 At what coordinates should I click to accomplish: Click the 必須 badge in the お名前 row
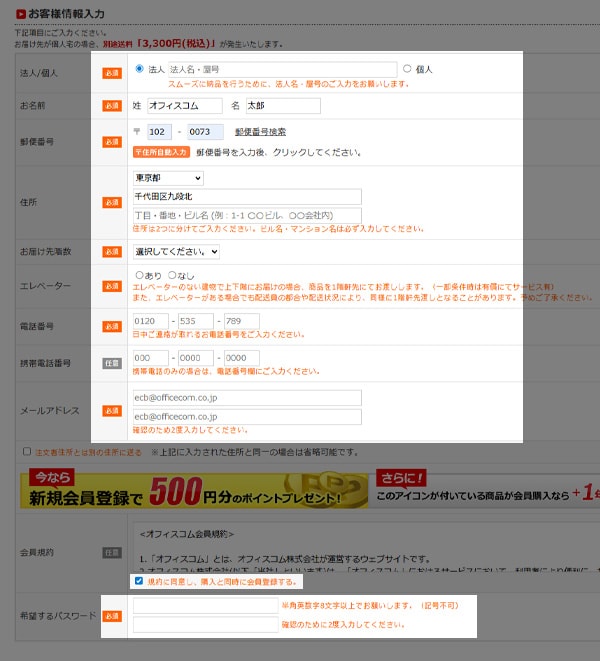(112, 105)
